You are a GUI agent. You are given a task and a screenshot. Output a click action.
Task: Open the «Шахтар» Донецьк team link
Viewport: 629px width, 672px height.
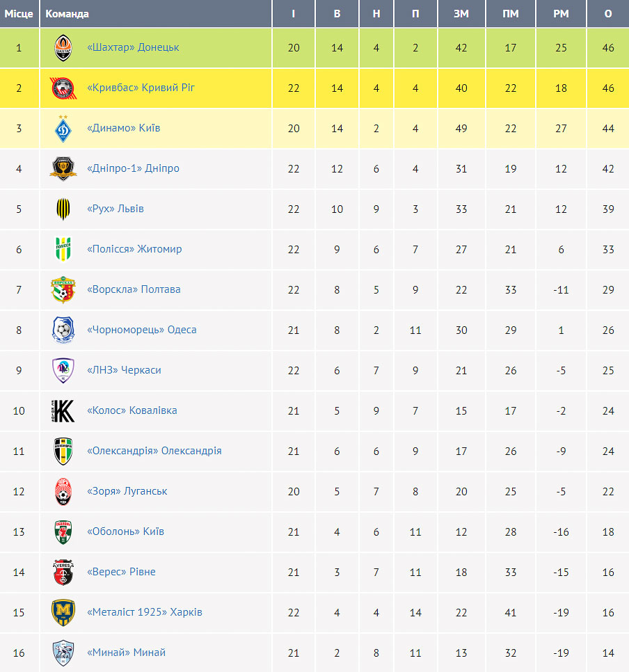(133, 47)
